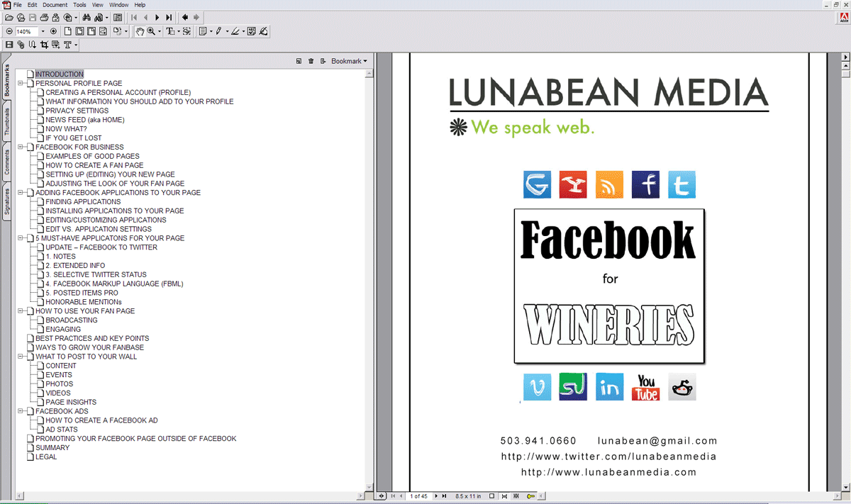Image resolution: width=851 pixels, height=504 pixels.
Task: Select the INTRODUCTION bookmark
Action: point(60,74)
